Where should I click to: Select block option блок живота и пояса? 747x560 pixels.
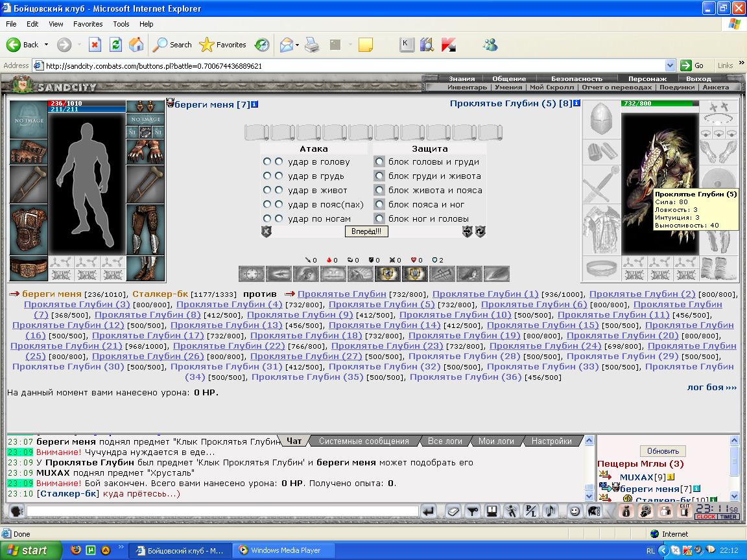(x=379, y=190)
